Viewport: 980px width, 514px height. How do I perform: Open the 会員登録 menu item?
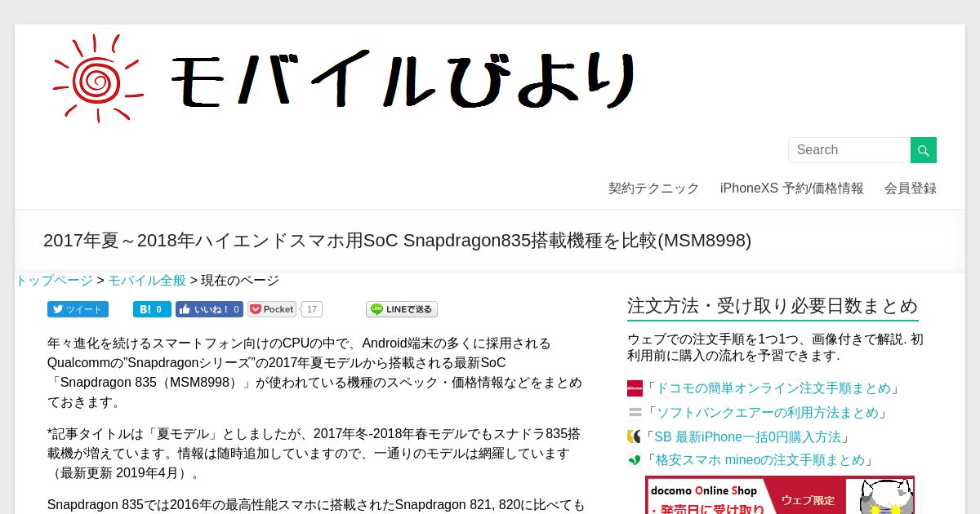911,188
